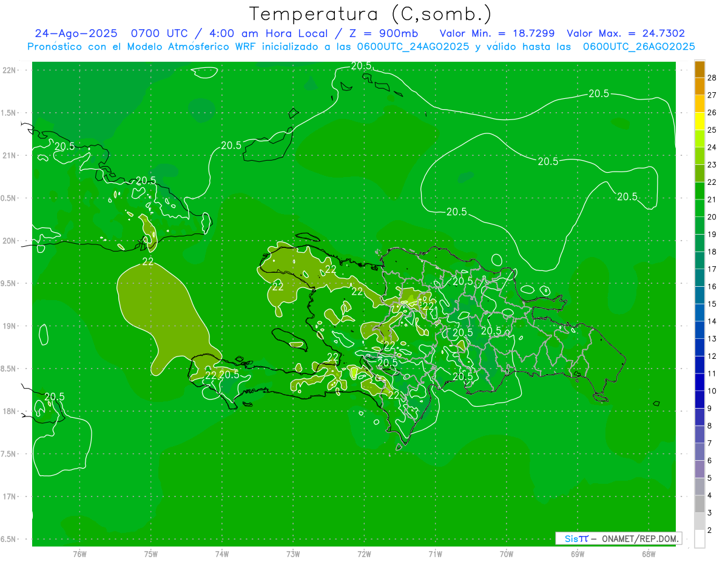Click the longitude label "74W"
This screenshot has height=562, width=728.
coord(222,554)
